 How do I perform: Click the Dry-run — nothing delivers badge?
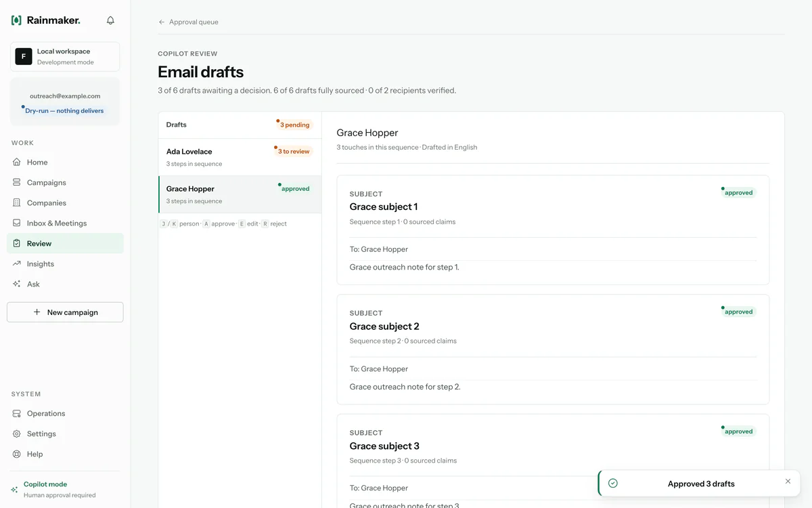tap(64, 110)
